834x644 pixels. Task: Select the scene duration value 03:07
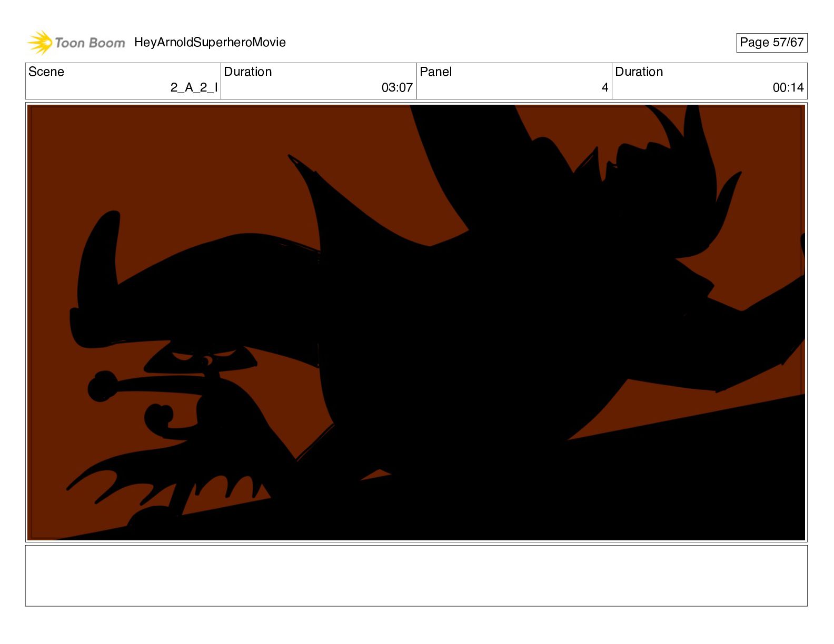click(x=397, y=87)
